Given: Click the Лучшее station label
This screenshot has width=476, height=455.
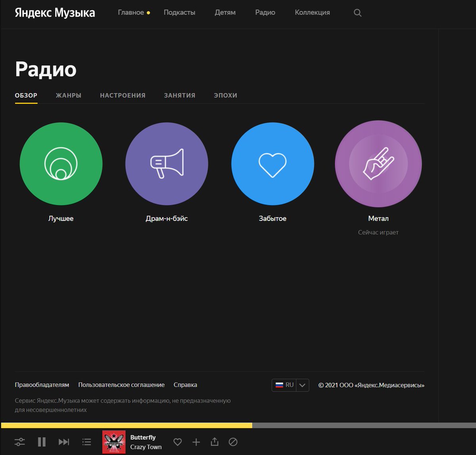Looking at the screenshot, I should click(x=61, y=219).
